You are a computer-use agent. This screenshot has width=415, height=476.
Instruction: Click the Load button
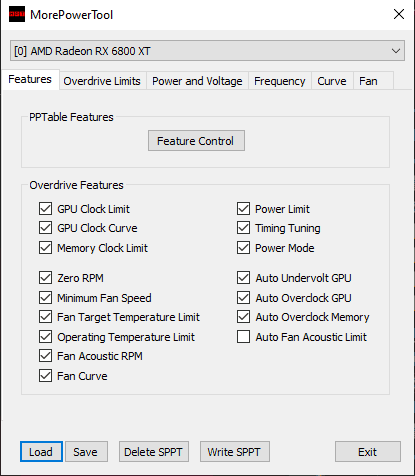tap(41, 452)
